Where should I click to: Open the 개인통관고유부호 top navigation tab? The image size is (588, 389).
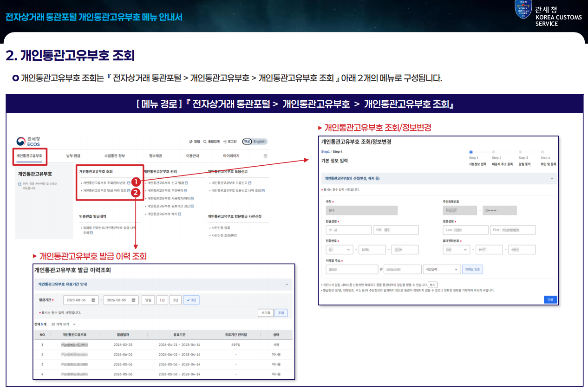click(29, 156)
